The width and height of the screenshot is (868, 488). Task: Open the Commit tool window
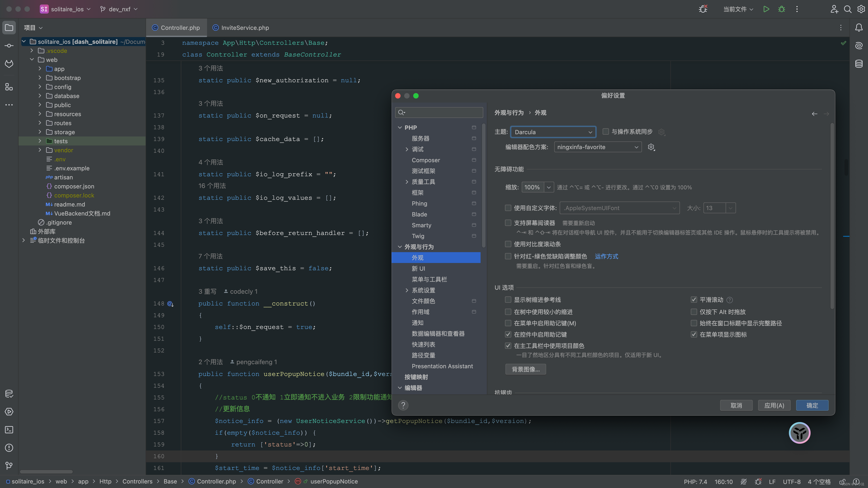click(9, 45)
